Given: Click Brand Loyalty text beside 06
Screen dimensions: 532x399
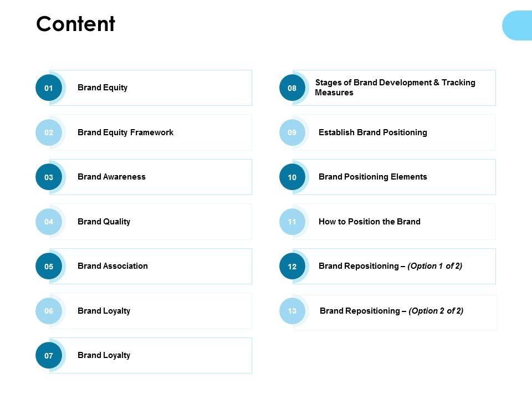Looking at the screenshot, I should pos(104,311).
